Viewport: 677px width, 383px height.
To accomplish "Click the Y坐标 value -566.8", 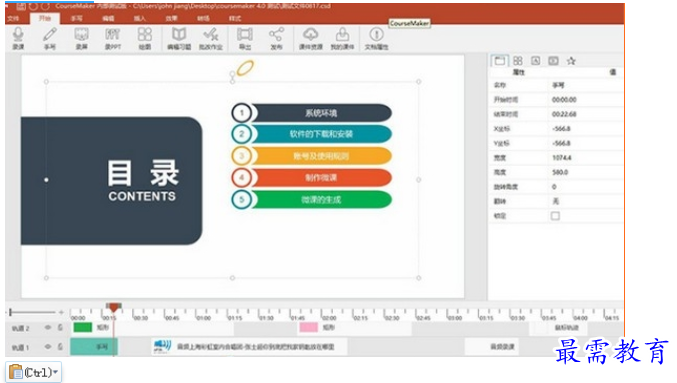I will coord(561,143).
